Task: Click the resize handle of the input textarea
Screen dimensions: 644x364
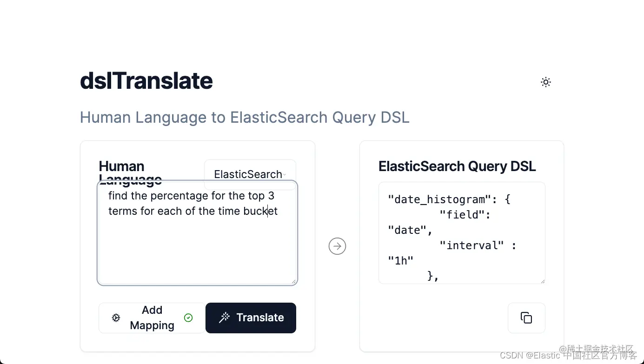Action: pos(293,281)
